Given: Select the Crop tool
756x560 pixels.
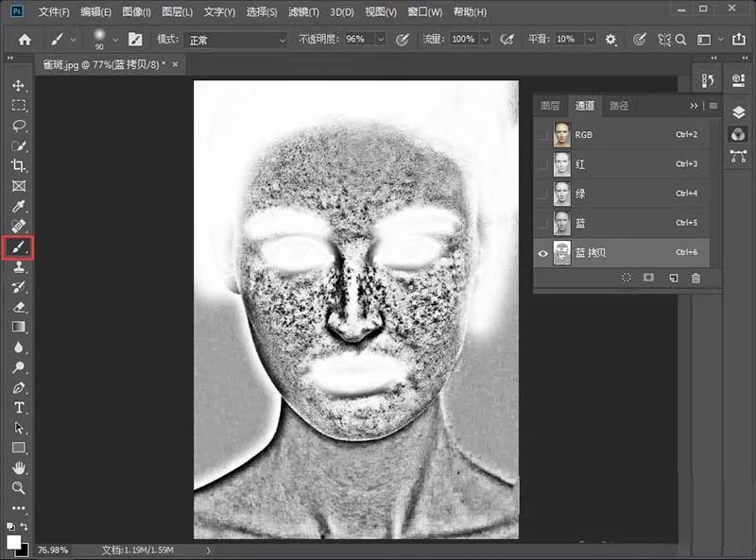Looking at the screenshot, I should (18, 166).
